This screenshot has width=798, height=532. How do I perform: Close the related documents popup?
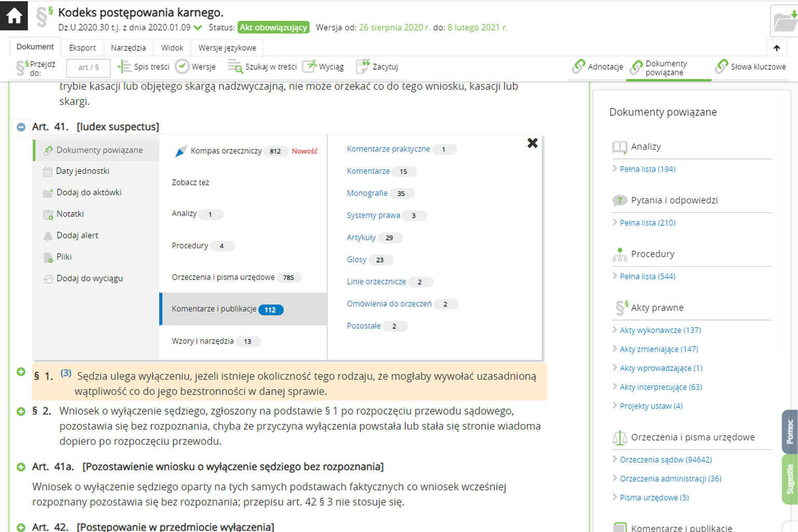533,143
